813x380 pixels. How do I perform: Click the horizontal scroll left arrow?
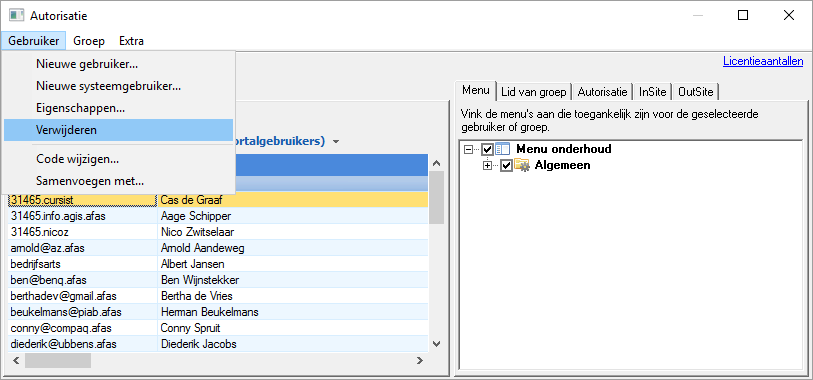pos(16,360)
